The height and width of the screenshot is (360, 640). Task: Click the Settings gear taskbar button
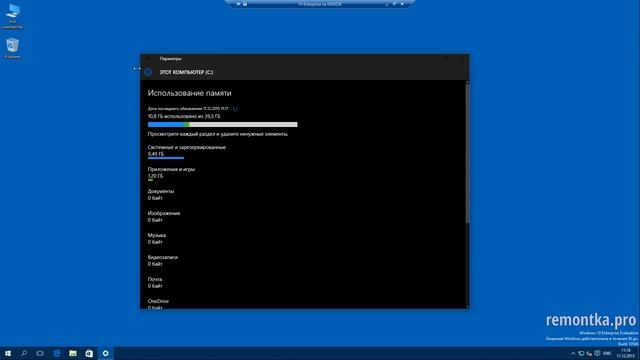coord(105,353)
